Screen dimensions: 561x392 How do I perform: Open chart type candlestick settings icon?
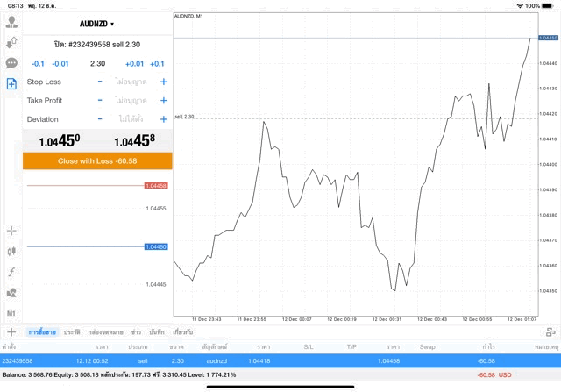click(x=11, y=251)
